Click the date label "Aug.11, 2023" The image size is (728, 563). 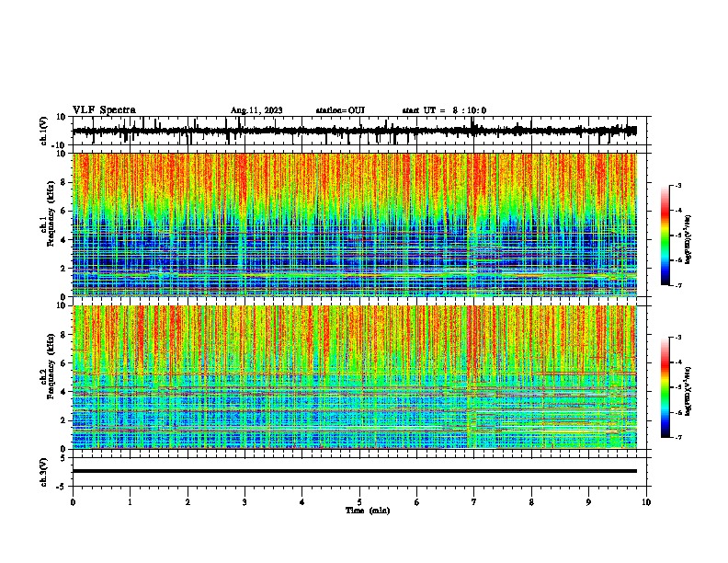click(x=256, y=110)
